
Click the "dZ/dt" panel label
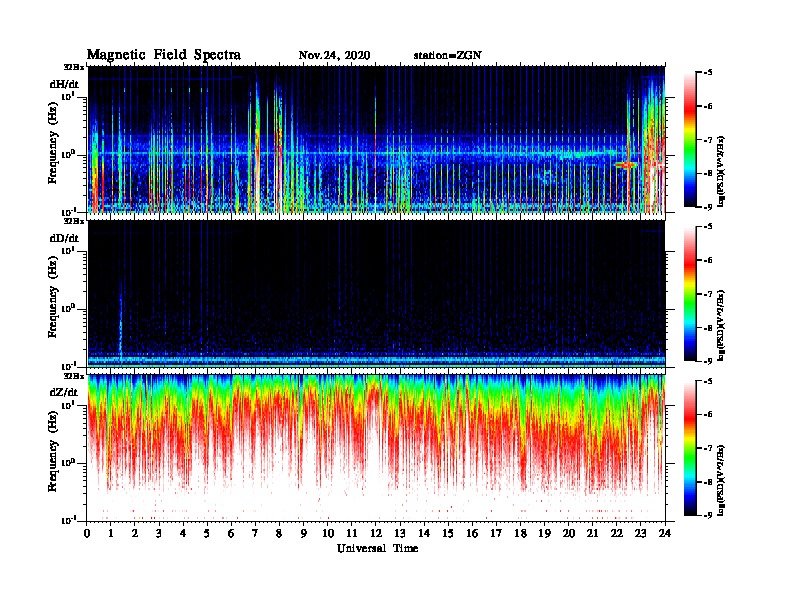[x=64, y=392]
